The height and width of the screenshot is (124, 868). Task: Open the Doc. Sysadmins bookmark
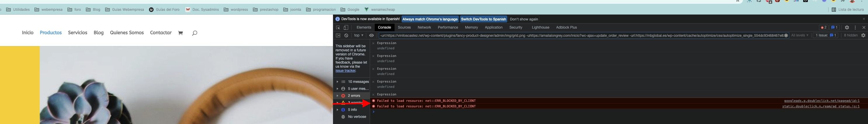(x=202, y=10)
